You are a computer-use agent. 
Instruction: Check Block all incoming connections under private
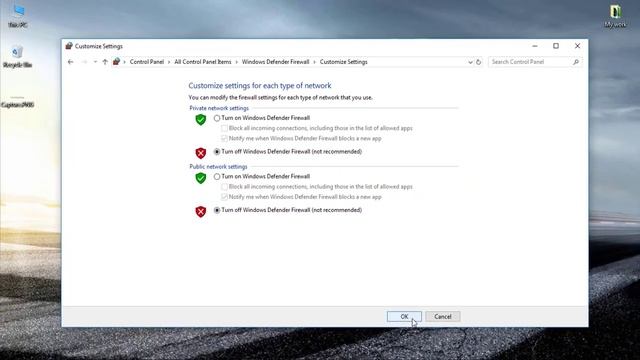pos(224,128)
